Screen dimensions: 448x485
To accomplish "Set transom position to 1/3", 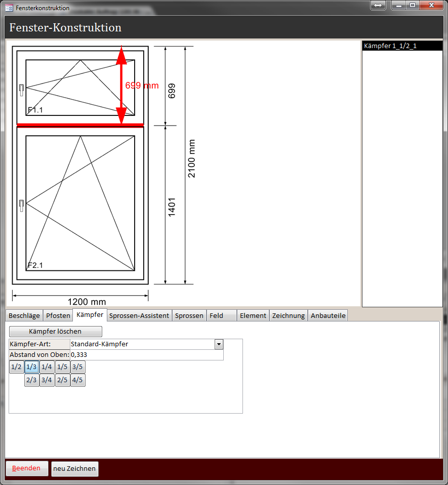I will point(31,367).
